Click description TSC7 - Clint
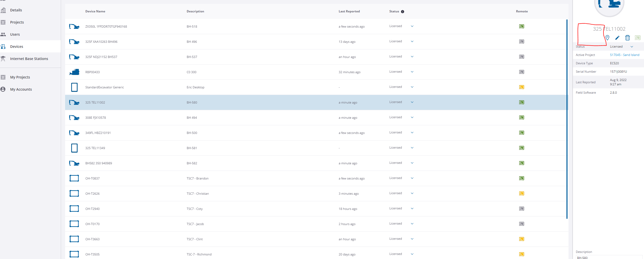644x259 pixels. (x=195, y=239)
